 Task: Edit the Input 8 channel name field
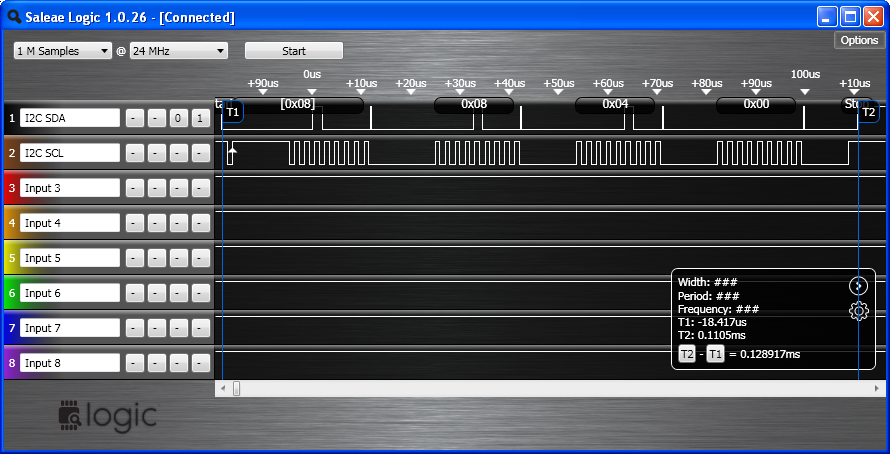click(x=70, y=363)
